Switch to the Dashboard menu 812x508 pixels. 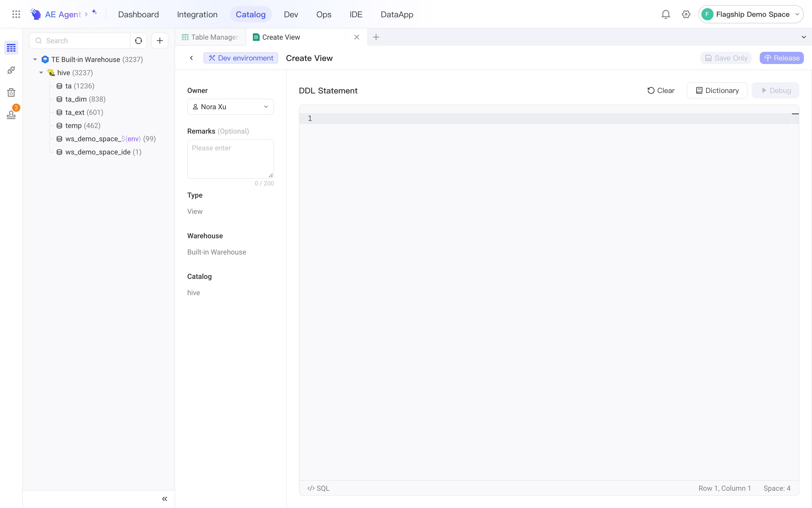[x=138, y=14]
